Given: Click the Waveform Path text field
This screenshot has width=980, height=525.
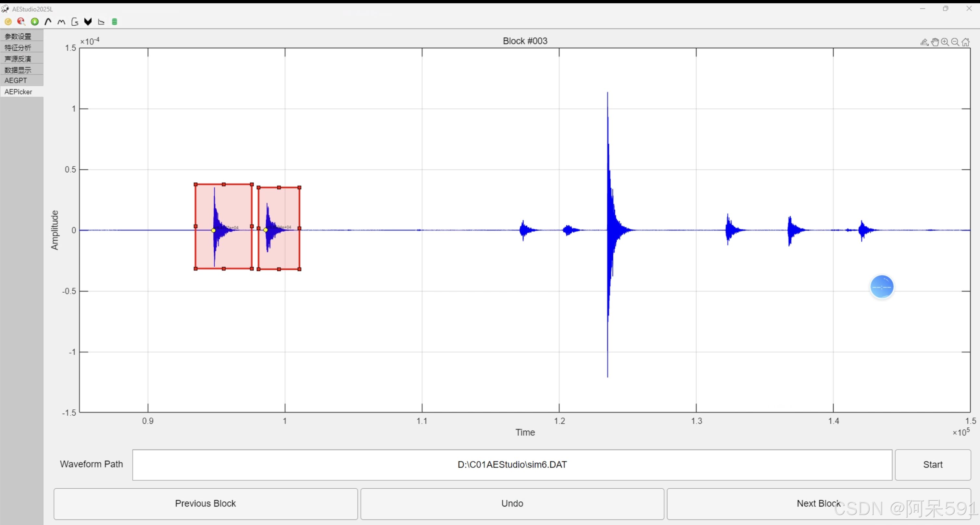Looking at the screenshot, I should point(512,465).
